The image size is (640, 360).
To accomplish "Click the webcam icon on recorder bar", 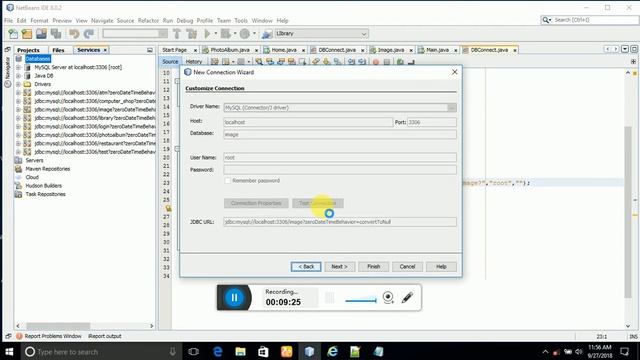I will (x=388, y=298).
